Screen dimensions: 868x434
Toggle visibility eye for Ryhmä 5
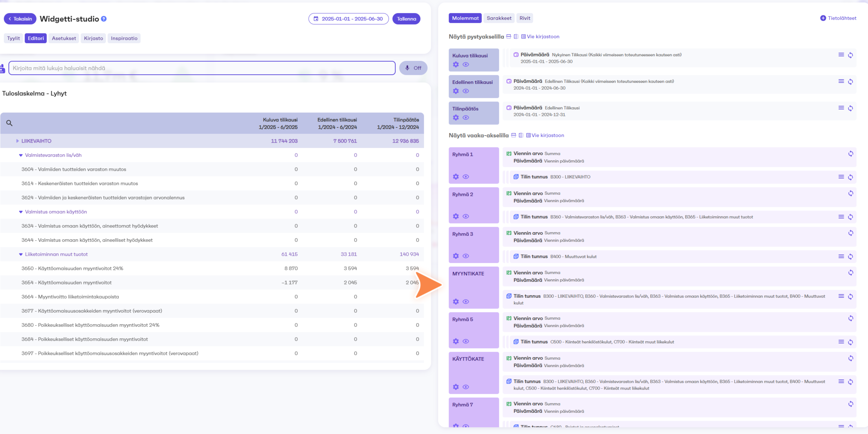click(466, 341)
